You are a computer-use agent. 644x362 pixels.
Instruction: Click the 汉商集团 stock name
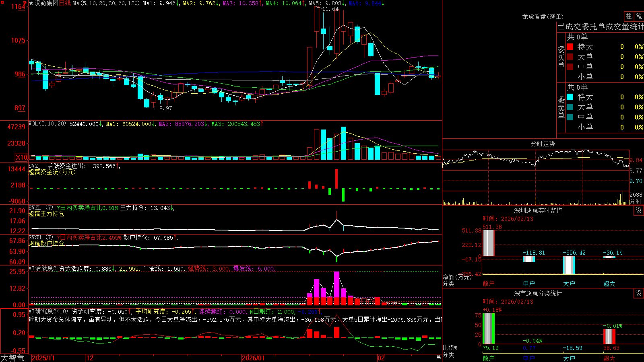coord(46,3)
